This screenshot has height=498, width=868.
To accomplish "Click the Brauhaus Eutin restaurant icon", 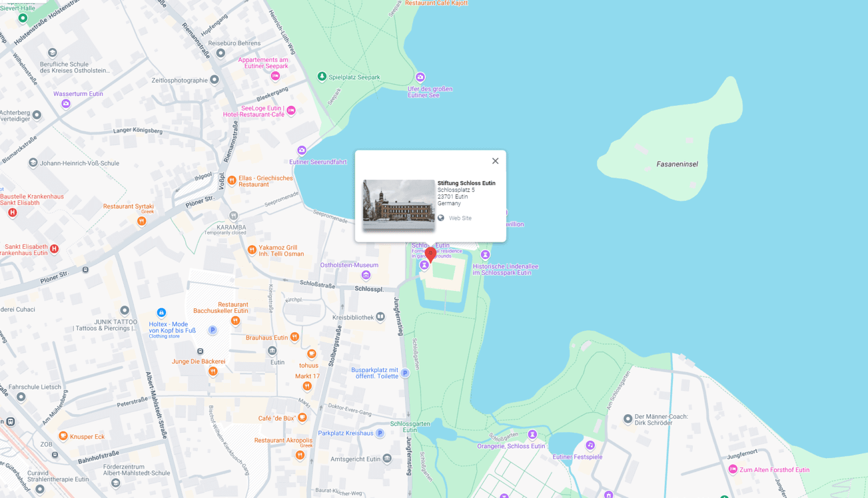I will (295, 337).
